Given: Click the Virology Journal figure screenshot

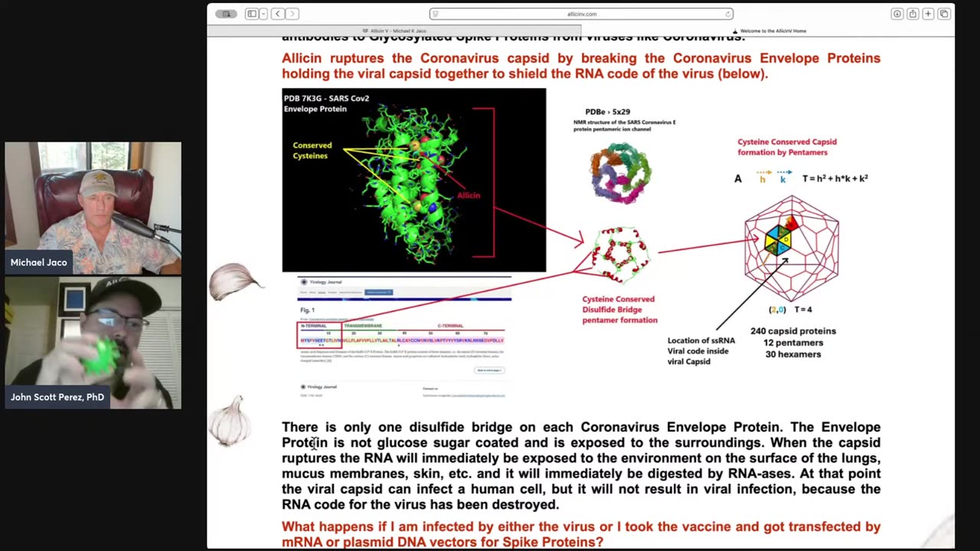Looking at the screenshot, I should (x=403, y=337).
